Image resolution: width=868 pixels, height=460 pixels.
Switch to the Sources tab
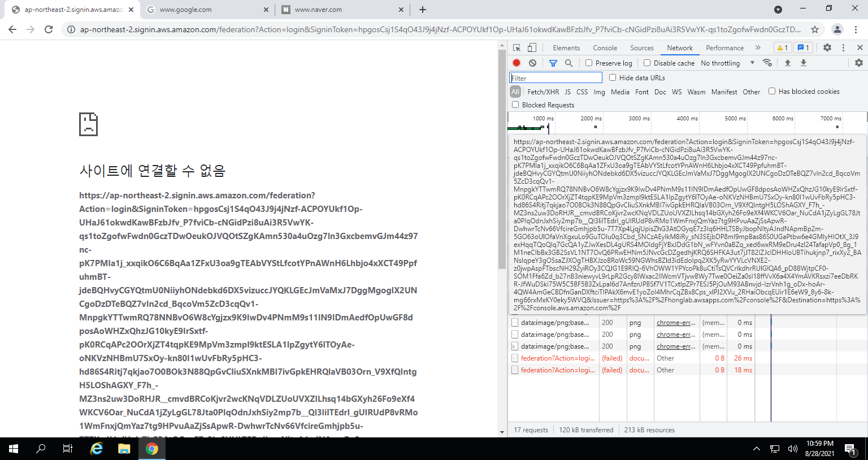(642, 48)
